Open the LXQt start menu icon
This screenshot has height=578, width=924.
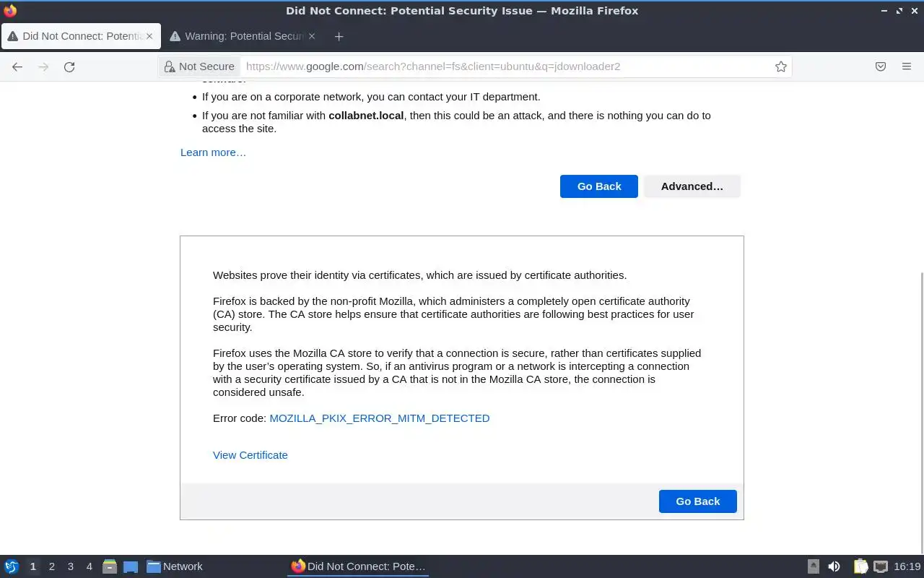[12, 566]
